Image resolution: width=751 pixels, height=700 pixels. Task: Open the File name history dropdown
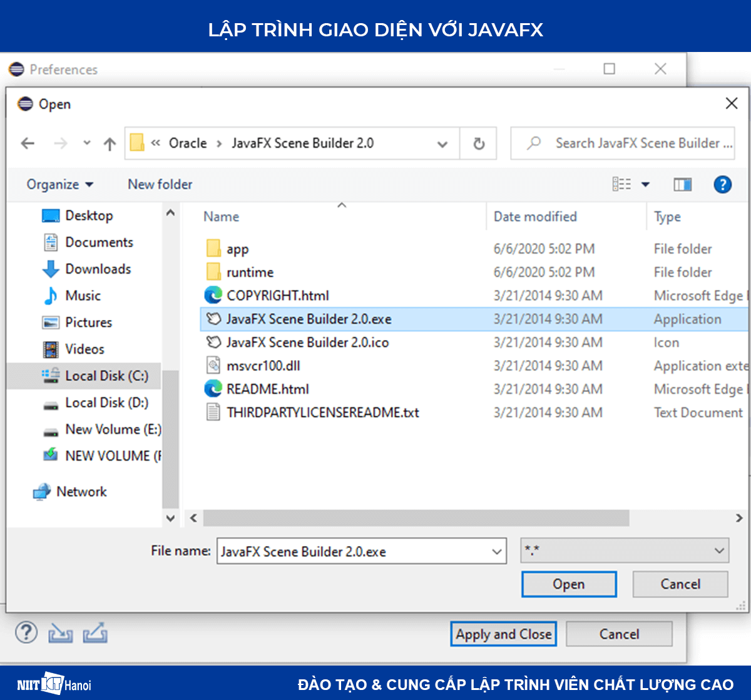click(x=495, y=551)
